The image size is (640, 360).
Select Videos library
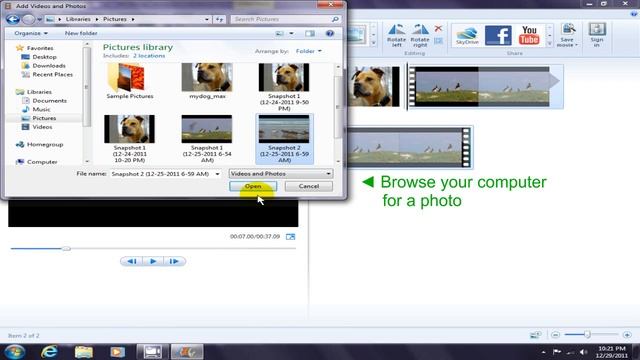pyautogui.click(x=42, y=127)
